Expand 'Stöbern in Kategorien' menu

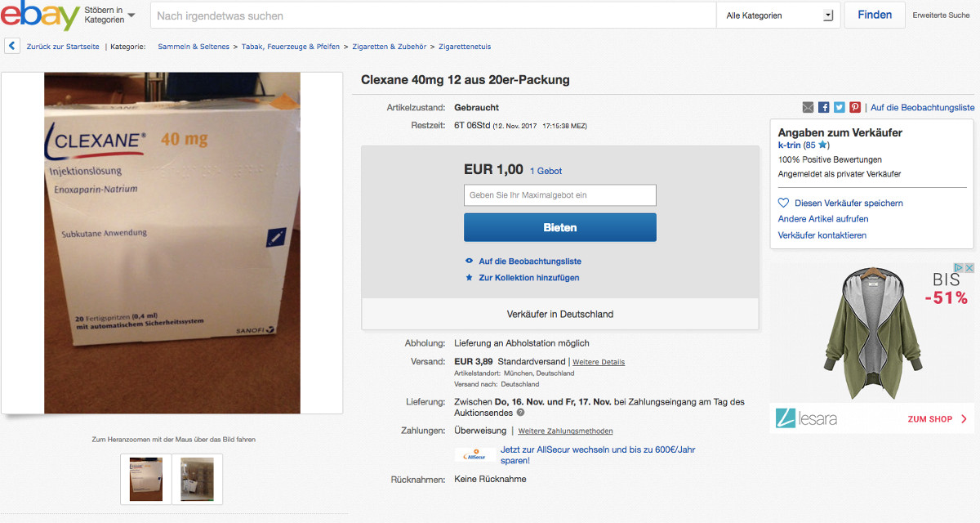pos(109,15)
